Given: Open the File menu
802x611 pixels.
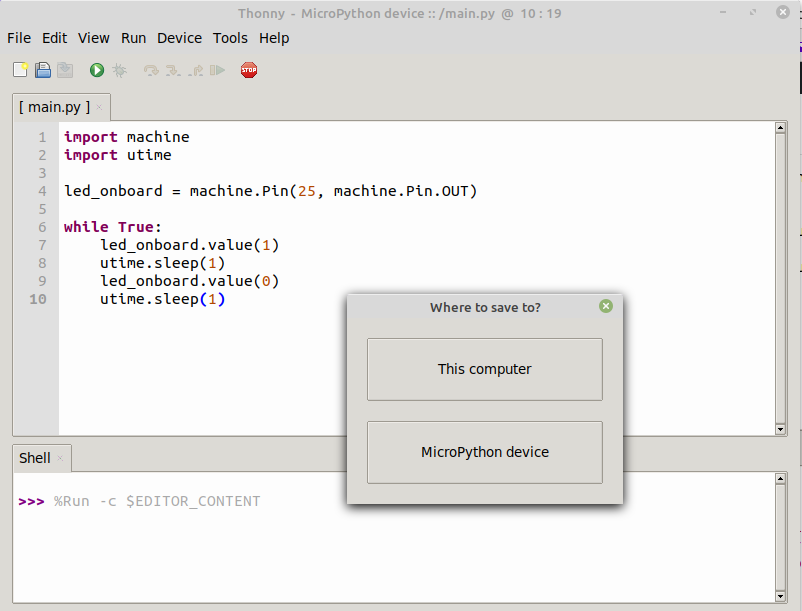Looking at the screenshot, I should [19, 38].
